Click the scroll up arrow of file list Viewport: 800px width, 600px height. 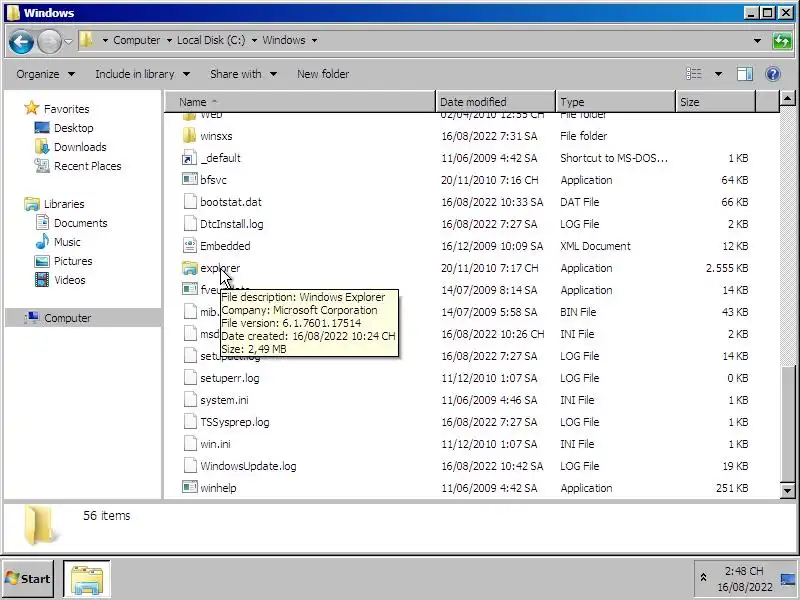pyautogui.click(x=787, y=97)
